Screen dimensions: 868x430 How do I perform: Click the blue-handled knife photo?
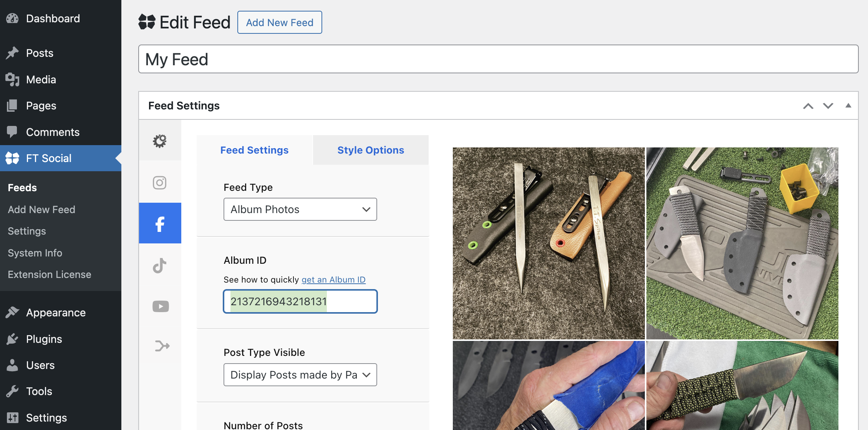tap(548, 385)
